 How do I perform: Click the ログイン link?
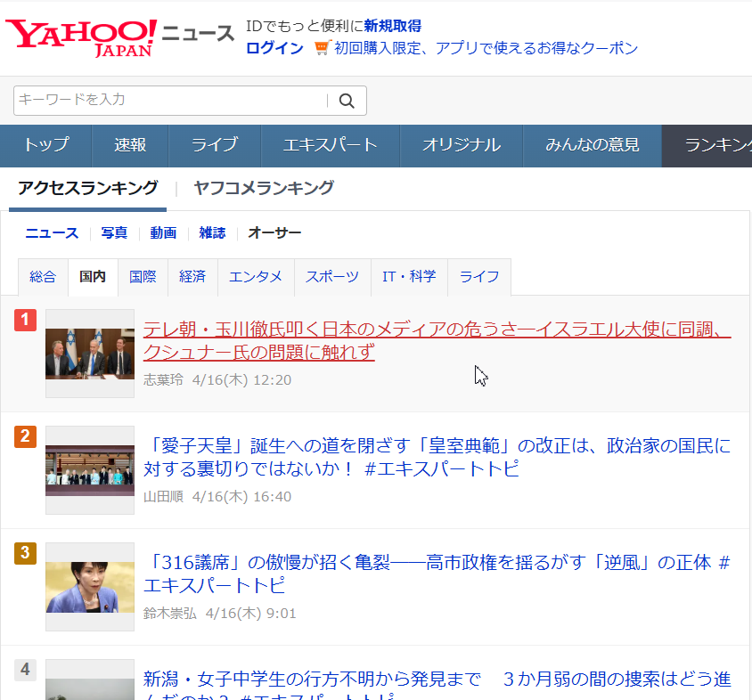tap(275, 49)
